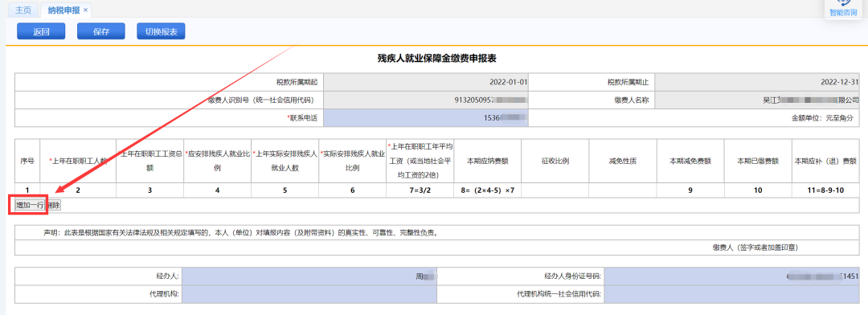This screenshot has width=868, height=315.
Task: Click the 返回 button
Action: coord(41,31)
